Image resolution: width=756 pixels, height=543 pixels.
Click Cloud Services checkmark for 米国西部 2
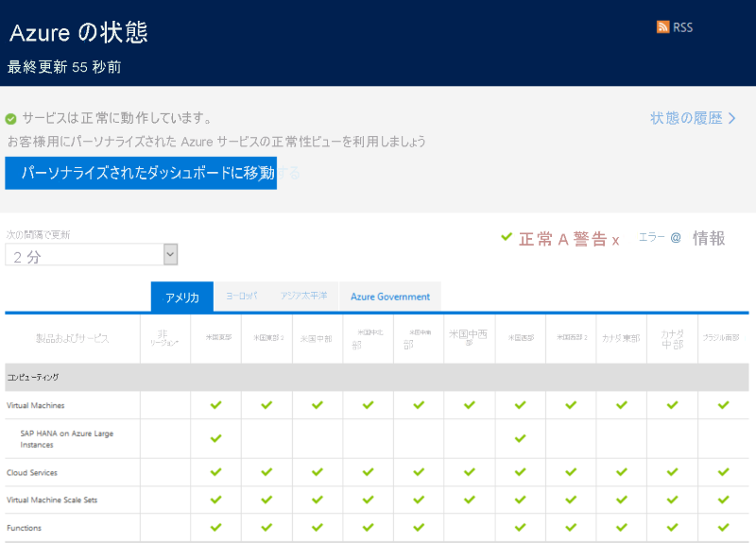point(571,471)
